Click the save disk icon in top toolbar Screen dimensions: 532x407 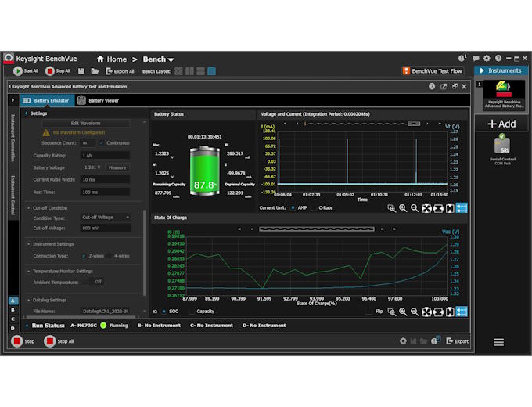[81, 71]
